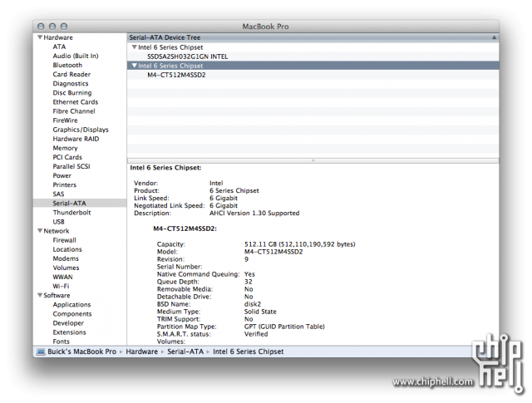The height and width of the screenshot is (403, 532).
Task: Click sort arrow in Serial-ATA Device Tree header
Action: pos(494,37)
